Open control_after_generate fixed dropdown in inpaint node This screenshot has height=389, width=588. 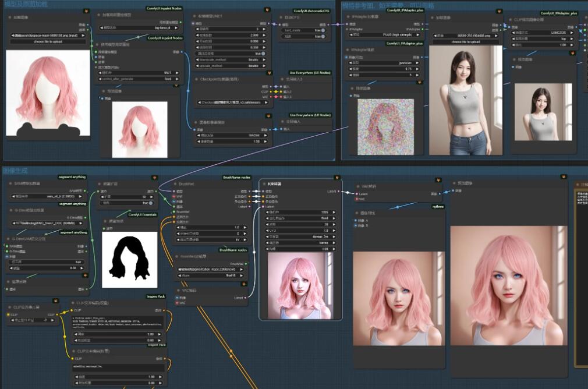click(139, 79)
